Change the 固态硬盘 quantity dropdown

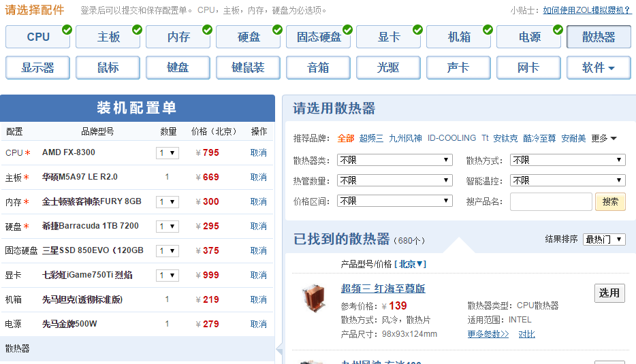[168, 251]
